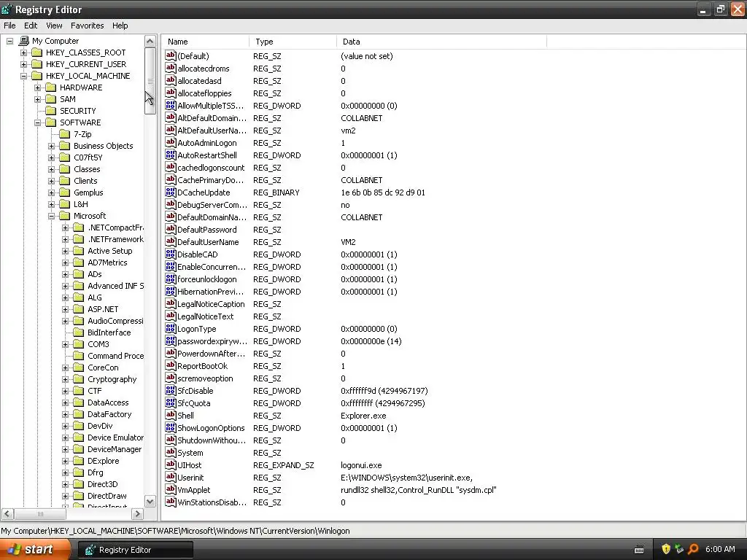Click the horizontal scrollbar thumb in tree pane
The image size is (747, 560).
pyautogui.click(x=40, y=514)
